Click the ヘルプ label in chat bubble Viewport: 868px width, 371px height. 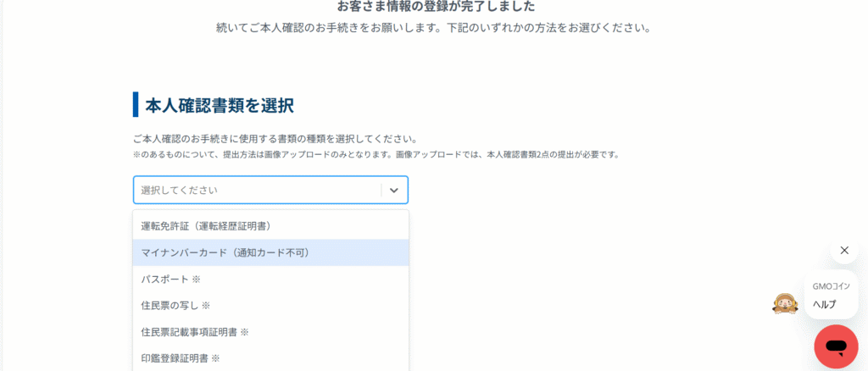tap(824, 304)
